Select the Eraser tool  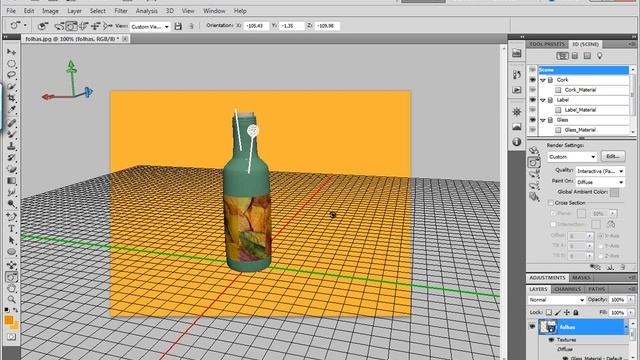[x=11, y=169]
